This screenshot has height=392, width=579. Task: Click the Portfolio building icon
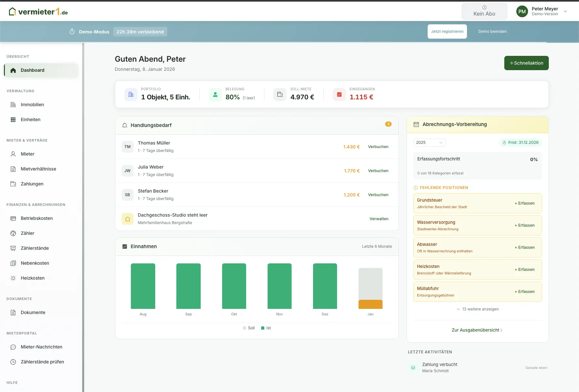[x=131, y=95]
